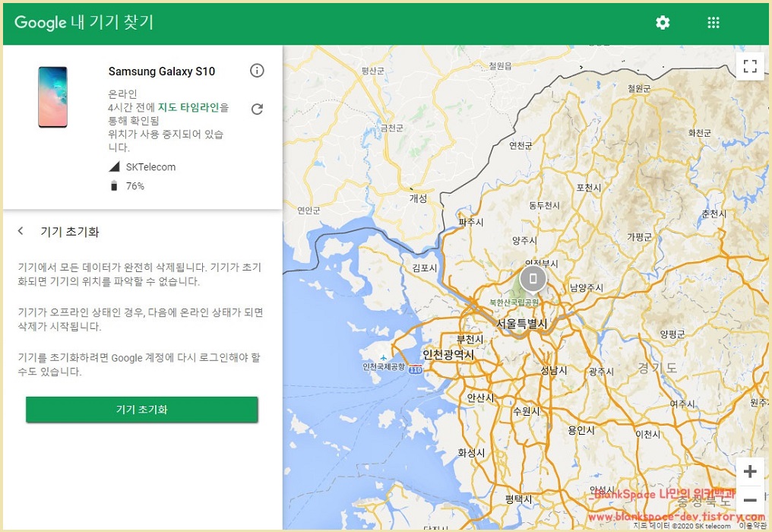
Task: Click 개성 label on the map
Action: (419, 198)
